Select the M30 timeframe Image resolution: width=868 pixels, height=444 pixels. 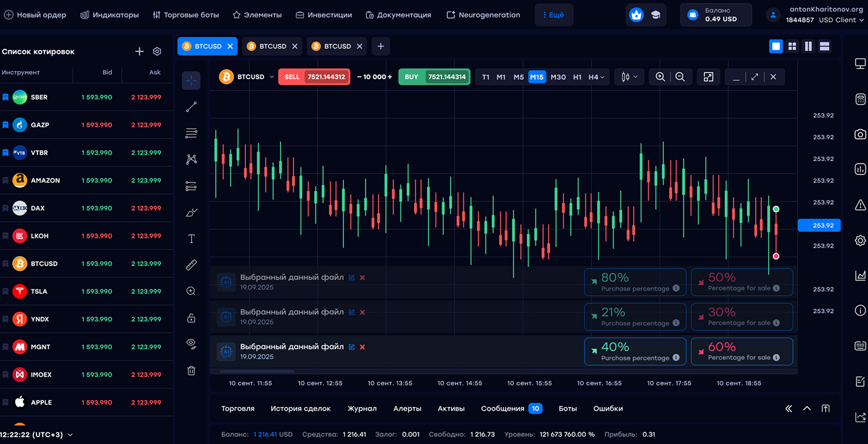(558, 77)
